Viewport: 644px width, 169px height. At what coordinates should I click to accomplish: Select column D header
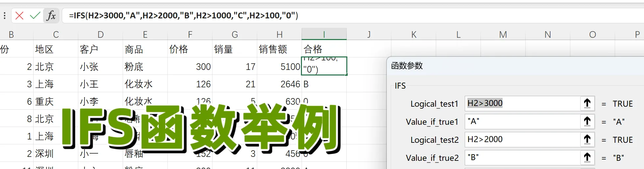click(101, 34)
